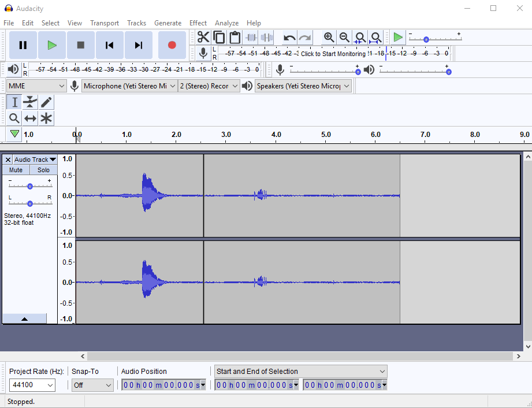Close the Audio Track with X button
The height and width of the screenshot is (408, 532).
(x=8, y=160)
